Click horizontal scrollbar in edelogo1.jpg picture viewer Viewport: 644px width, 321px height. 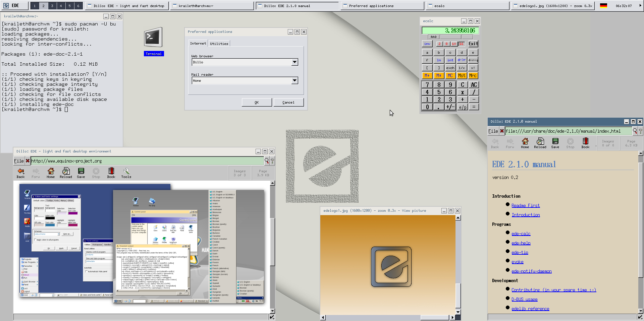pos(388,317)
